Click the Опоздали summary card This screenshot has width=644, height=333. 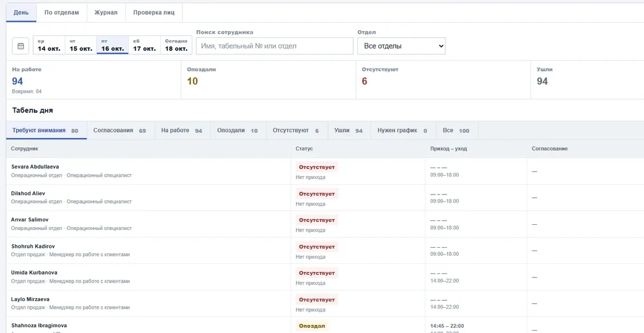[268, 80]
